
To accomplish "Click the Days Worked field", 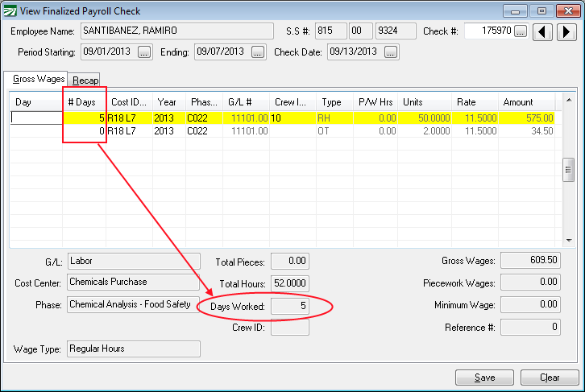I will (289, 306).
